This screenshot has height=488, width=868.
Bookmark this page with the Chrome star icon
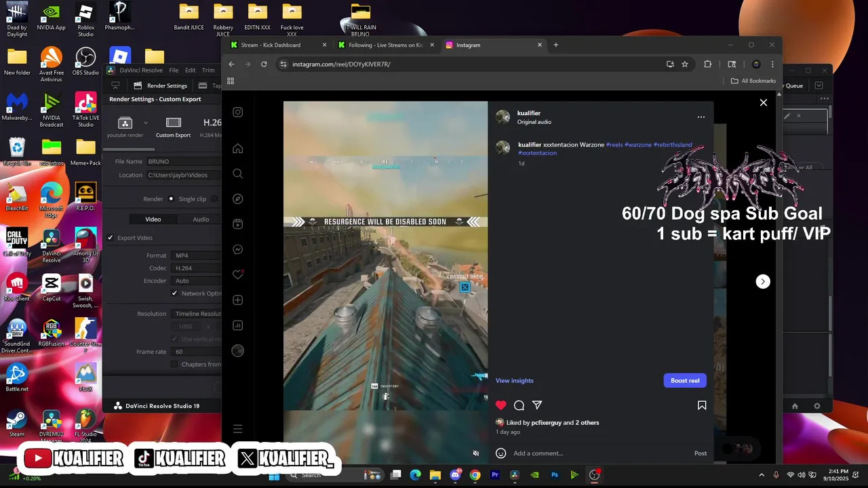pyautogui.click(x=685, y=64)
